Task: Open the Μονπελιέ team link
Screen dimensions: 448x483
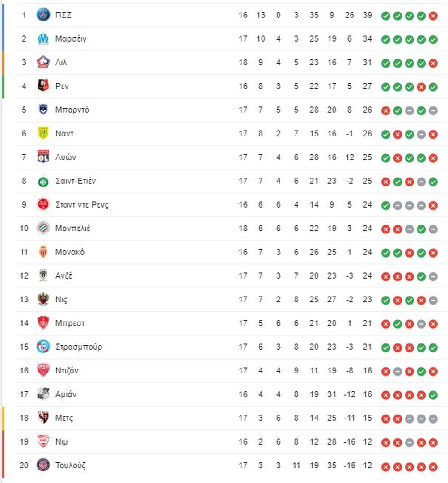Action: pyautogui.click(x=72, y=228)
